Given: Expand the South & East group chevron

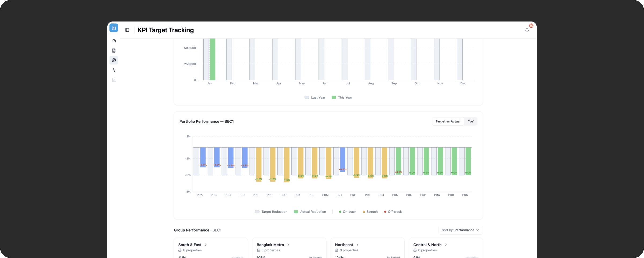Looking at the screenshot, I should [206, 245].
